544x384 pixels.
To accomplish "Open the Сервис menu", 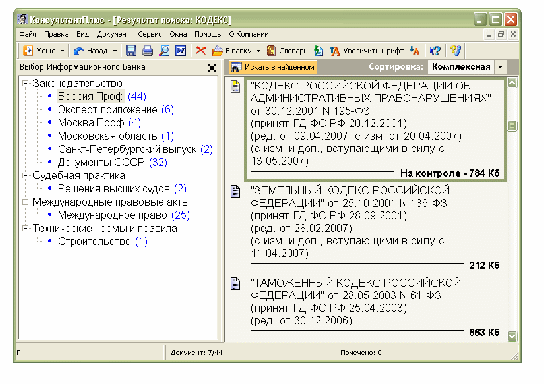I will 149,34.
